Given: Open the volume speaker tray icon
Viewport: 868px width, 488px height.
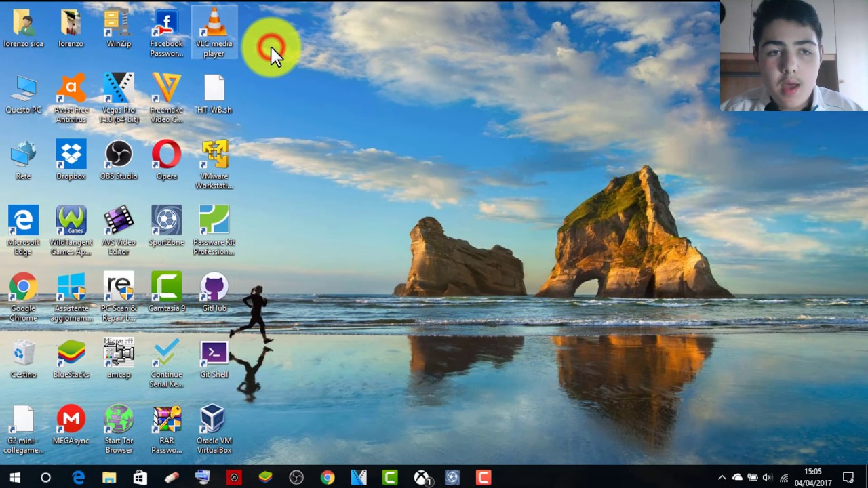Looking at the screenshot, I should (x=768, y=478).
